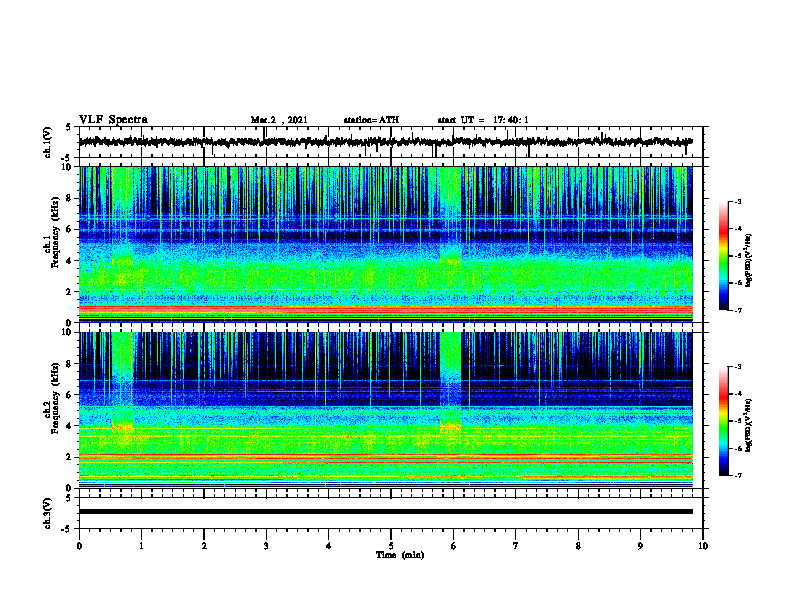Click the ch.1 spectrogram color bar

(x=723, y=256)
